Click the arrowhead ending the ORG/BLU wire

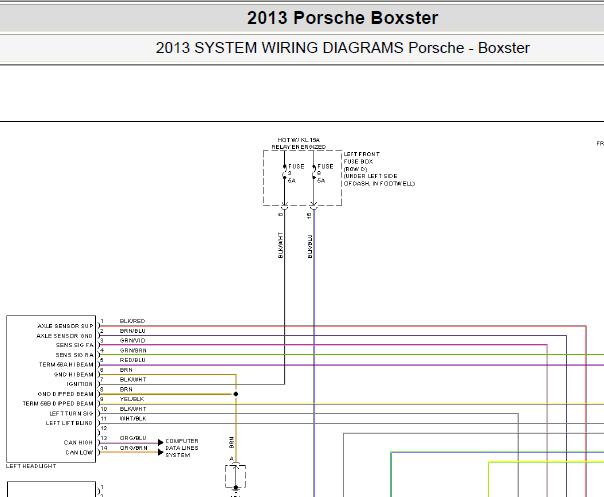click(161, 443)
